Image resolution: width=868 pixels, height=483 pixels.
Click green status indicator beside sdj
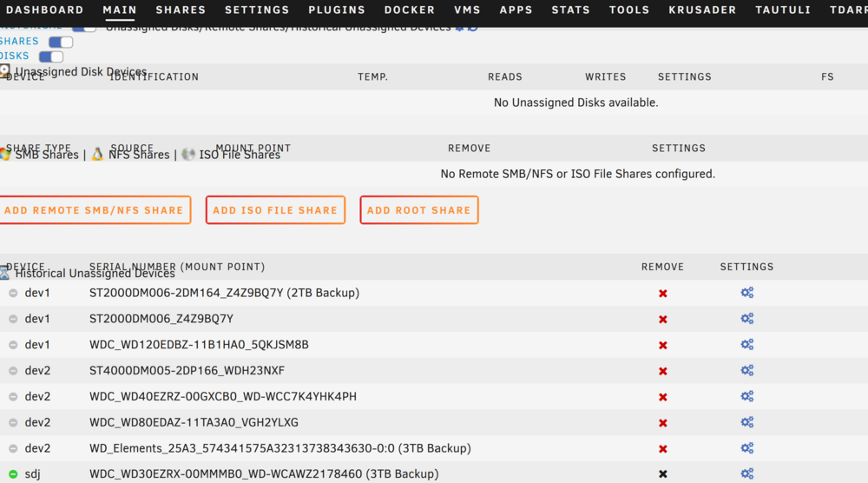point(13,474)
